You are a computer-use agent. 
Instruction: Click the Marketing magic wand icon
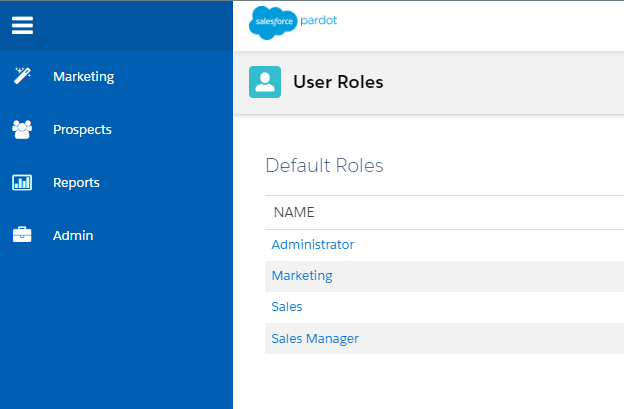[22, 76]
